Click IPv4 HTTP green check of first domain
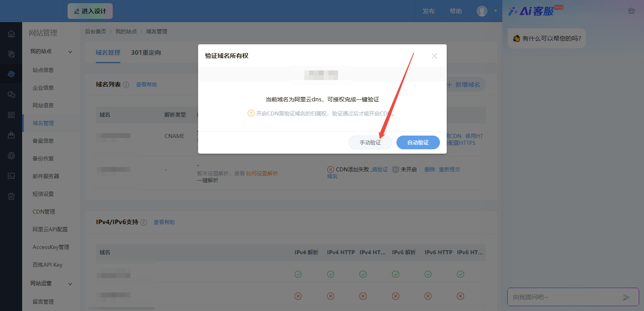Viewport: 644px width, 311px height. (330, 274)
